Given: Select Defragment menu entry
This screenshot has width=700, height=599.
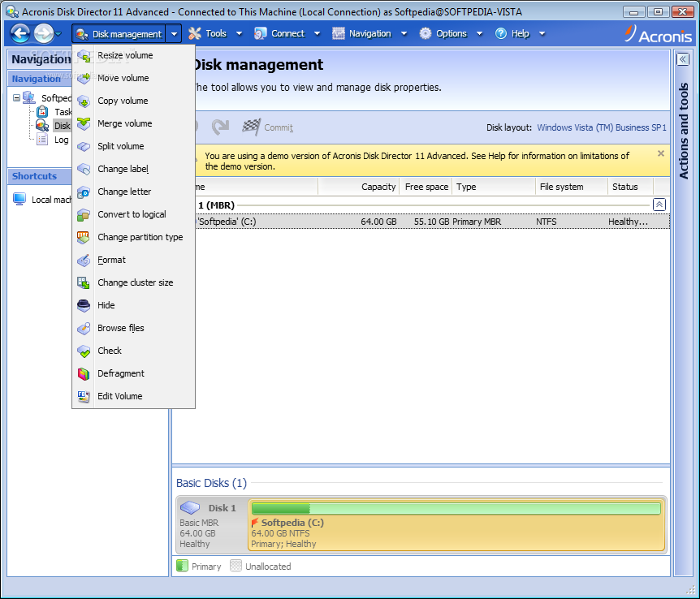Looking at the screenshot, I should point(133,373).
